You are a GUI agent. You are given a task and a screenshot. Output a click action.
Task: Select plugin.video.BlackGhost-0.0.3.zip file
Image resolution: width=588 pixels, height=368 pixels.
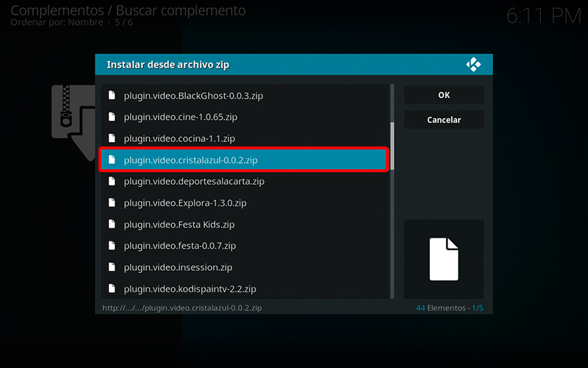[245, 96]
